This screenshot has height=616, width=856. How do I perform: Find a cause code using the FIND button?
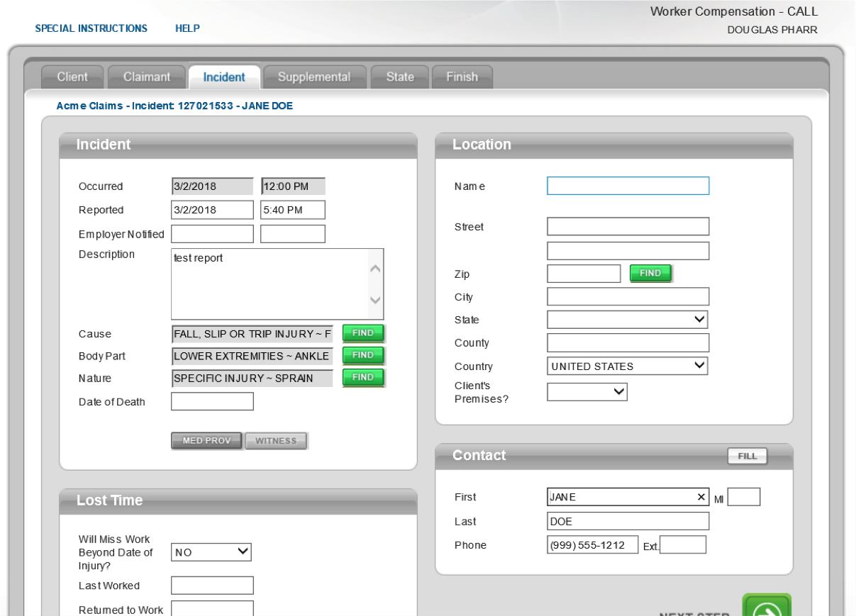coord(362,333)
